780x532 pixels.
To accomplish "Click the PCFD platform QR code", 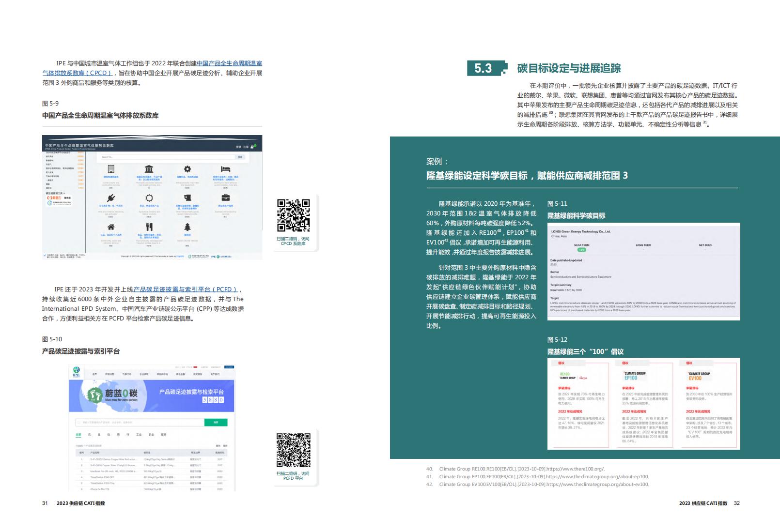I will pyautogui.click(x=294, y=450).
